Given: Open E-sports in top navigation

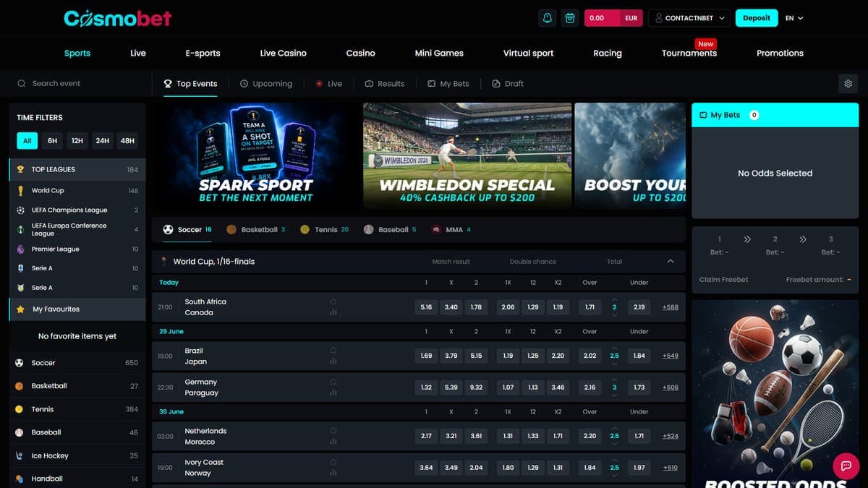Looking at the screenshot, I should 203,53.
